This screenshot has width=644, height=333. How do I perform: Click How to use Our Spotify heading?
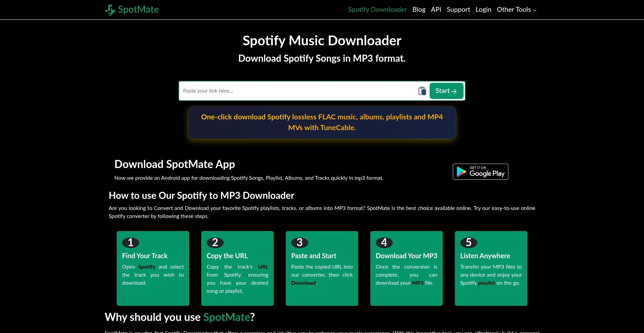click(x=201, y=196)
